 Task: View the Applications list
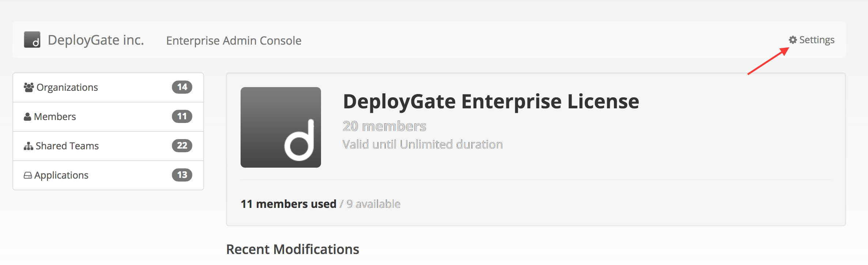(108, 175)
